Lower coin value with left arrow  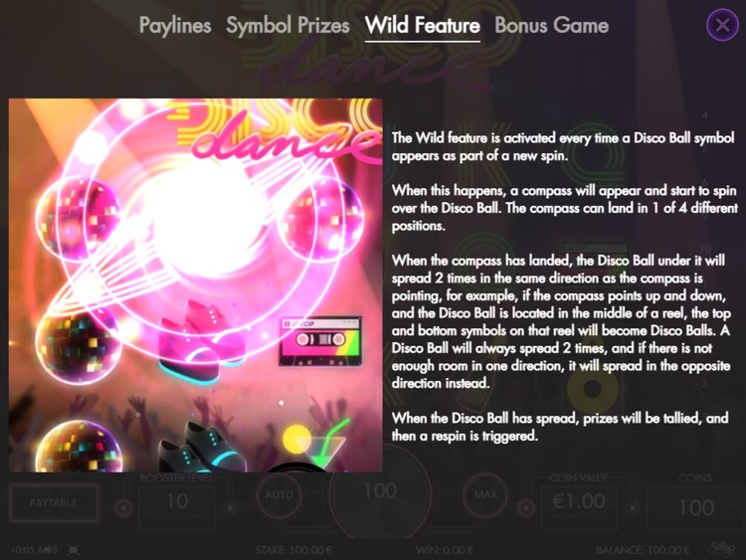pyautogui.click(x=526, y=508)
